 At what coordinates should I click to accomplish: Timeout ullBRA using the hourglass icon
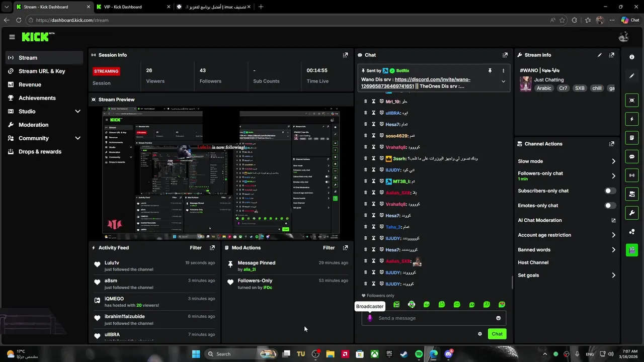pyautogui.click(x=373, y=113)
